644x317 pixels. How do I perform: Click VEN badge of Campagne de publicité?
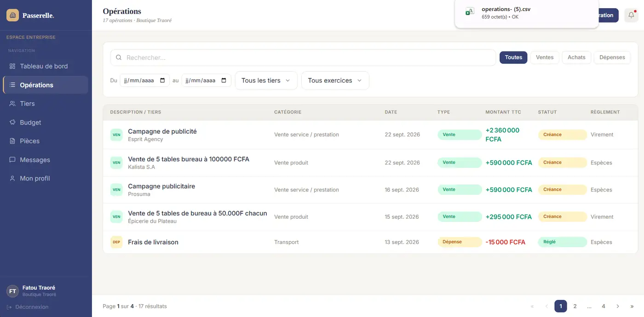(116, 135)
